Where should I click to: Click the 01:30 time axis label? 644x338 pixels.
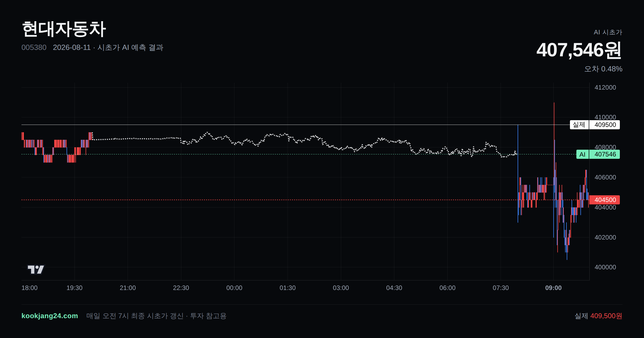pos(288,288)
